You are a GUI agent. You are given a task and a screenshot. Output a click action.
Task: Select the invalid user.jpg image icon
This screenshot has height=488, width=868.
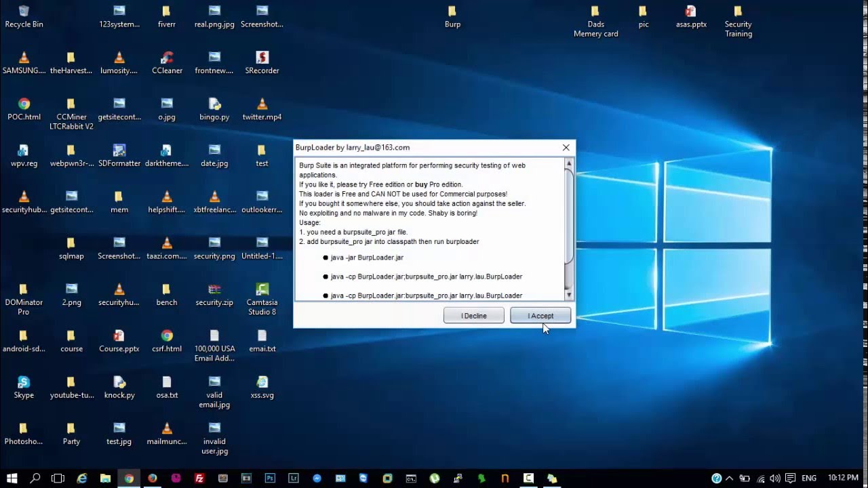pyautogui.click(x=214, y=439)
